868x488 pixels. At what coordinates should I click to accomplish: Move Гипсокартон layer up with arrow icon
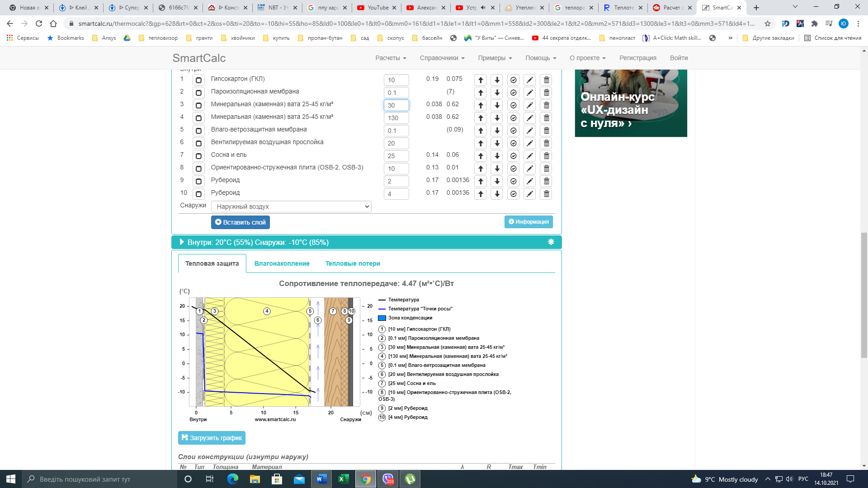pyautogui.click(x=481, y=80)
